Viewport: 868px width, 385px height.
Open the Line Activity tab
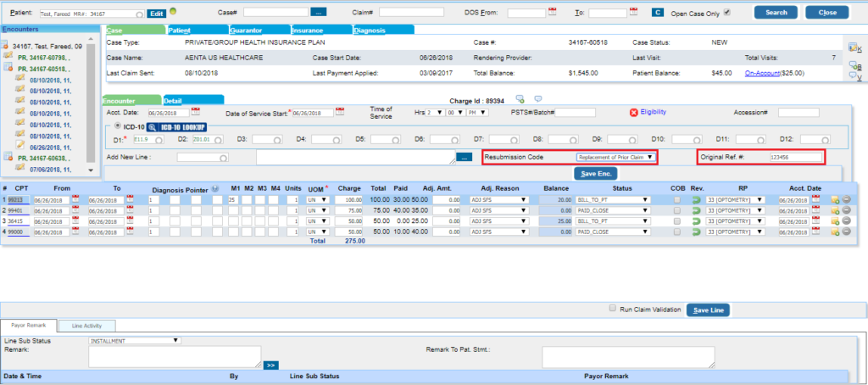87,326
